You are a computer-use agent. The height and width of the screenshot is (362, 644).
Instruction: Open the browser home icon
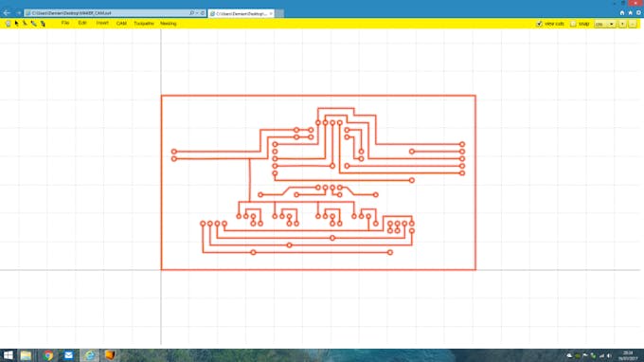pyautogui.click(x=622, y=13)
